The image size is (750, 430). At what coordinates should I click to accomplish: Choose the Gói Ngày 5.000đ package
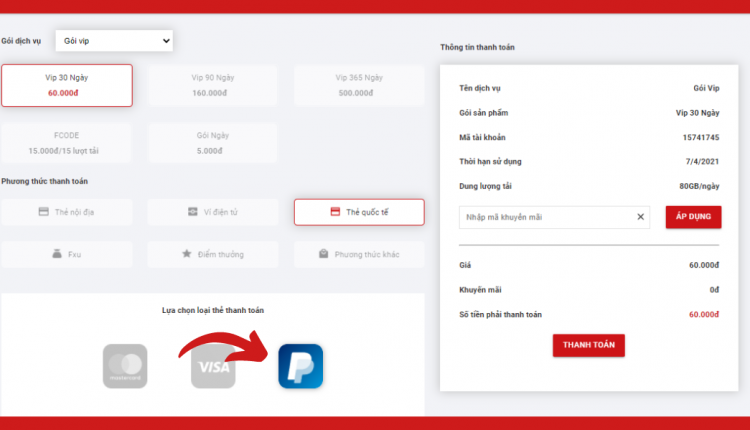coord(213,143)
